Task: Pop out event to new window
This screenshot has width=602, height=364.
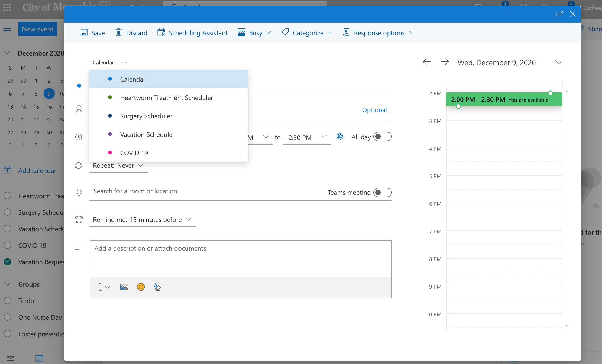Action: (x=559, y=14)
